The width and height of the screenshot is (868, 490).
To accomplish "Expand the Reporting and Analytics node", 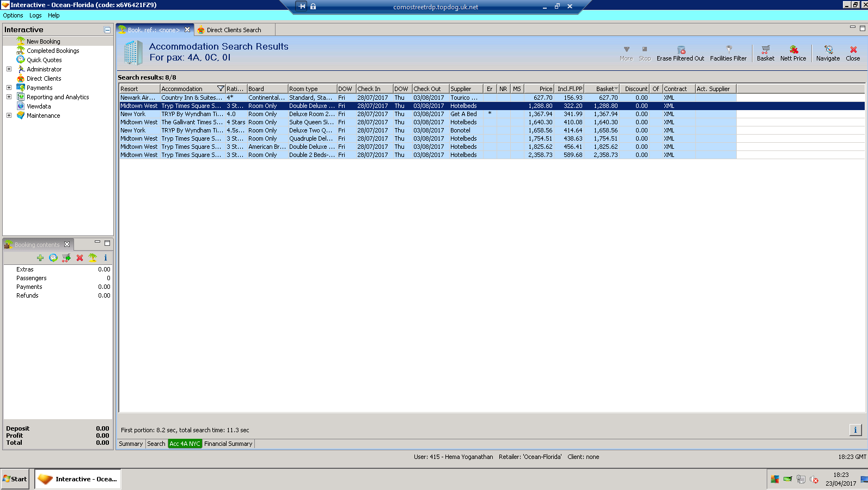I will (x=9, y=97).
